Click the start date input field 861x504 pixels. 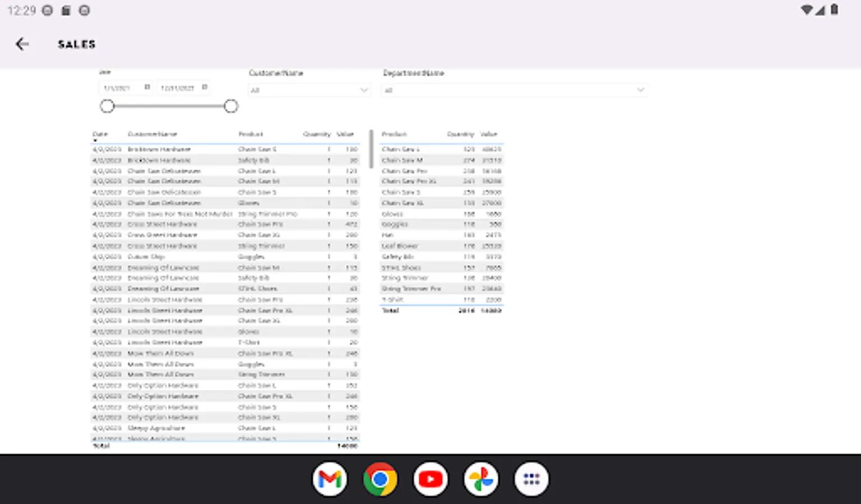126,88
